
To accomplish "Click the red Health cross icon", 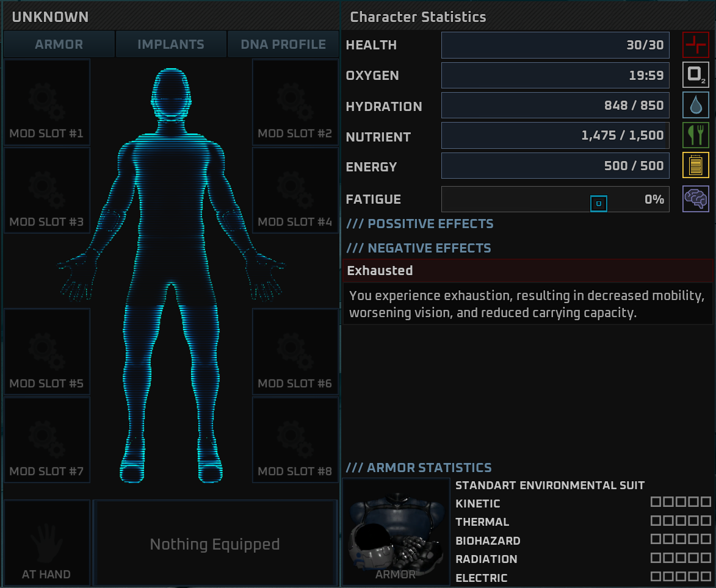I will point(695,45).
